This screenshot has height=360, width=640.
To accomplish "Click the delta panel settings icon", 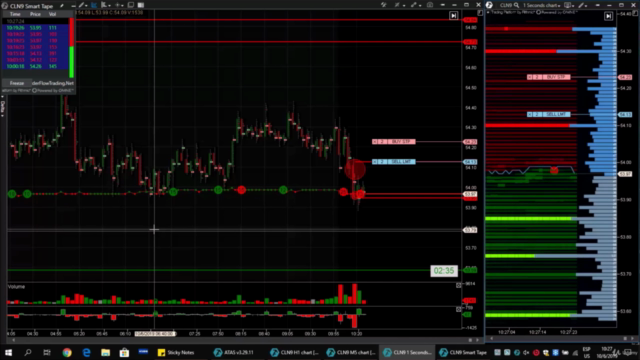I will pyautogui.click(x=458, y=310).
